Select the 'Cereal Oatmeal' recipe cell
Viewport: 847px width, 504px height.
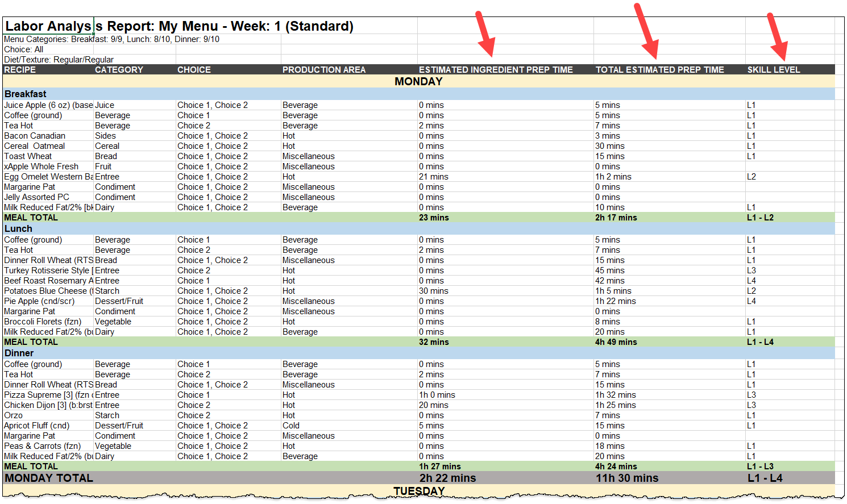tap(35, 146)
